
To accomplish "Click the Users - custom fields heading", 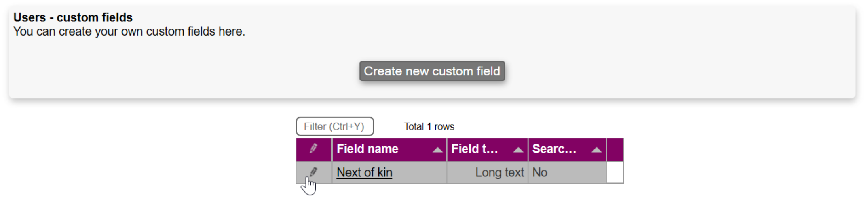I will [x=73, y=17].
